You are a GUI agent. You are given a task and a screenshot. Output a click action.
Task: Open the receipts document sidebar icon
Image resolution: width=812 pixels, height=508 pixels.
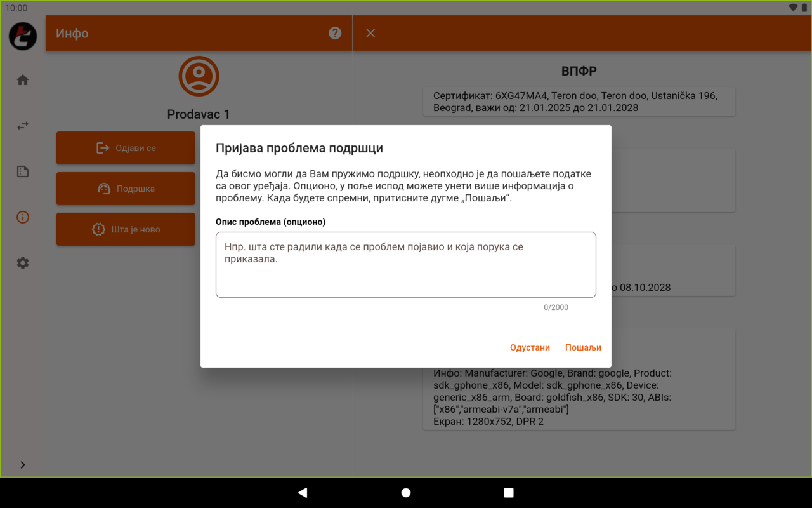point(23,171)
